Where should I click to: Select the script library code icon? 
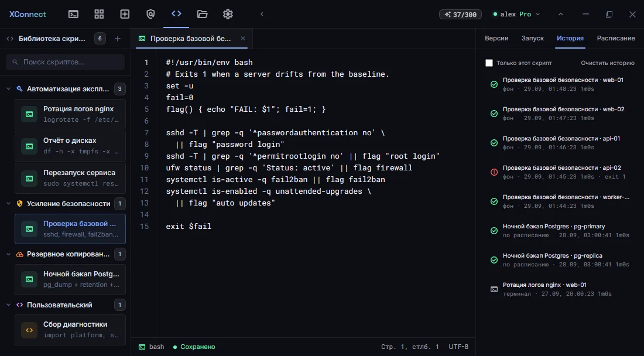[176, 15]
